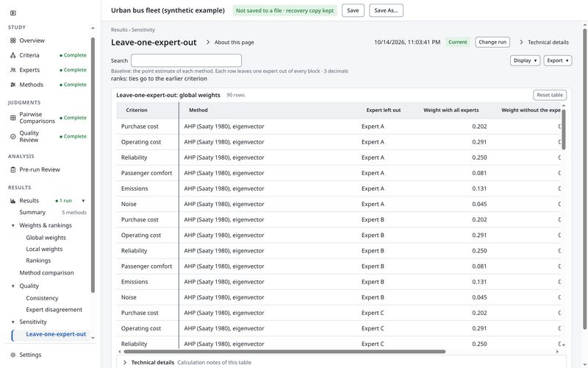Click the table horizontal scrollbar thumb
The image size is (588, 368).
(284, 352)
